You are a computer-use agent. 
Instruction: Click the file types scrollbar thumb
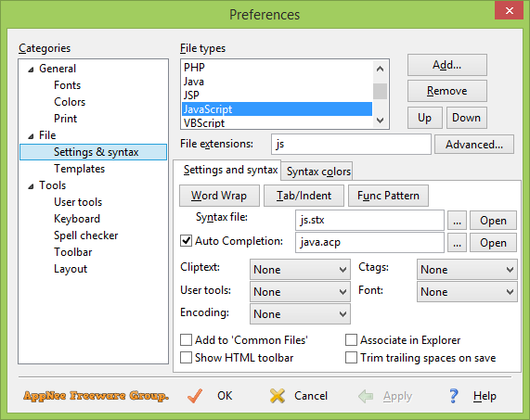click(x=380, y=91)
